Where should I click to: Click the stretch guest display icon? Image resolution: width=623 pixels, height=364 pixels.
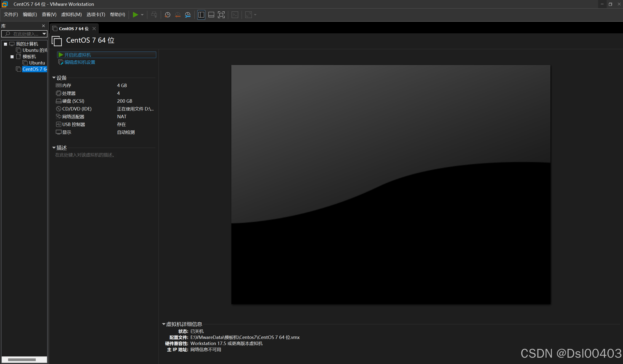[248, 15]
